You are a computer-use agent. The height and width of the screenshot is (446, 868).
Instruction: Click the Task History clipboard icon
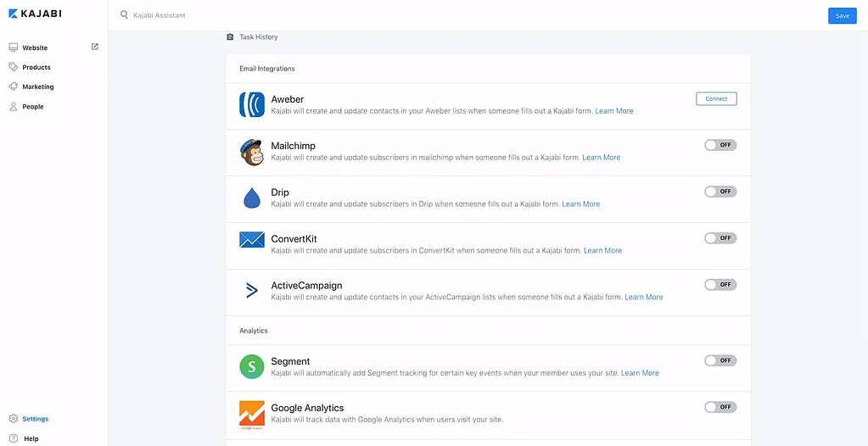230,37
